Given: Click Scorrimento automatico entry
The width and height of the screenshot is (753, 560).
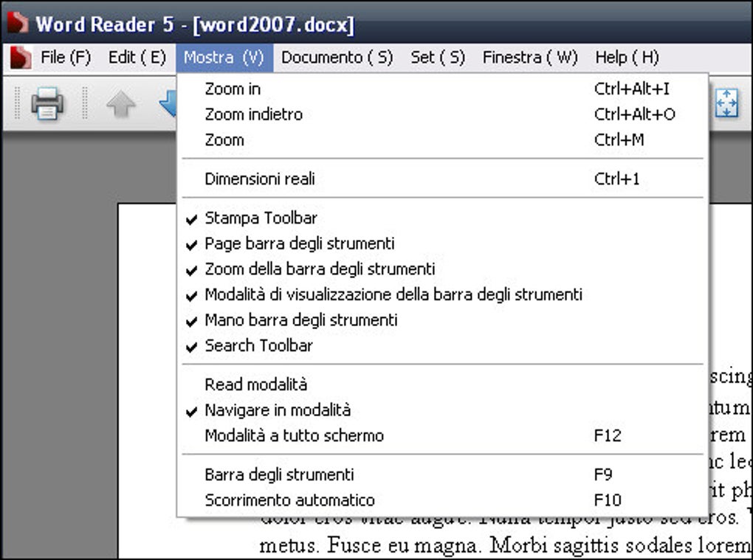Looking at the screenshot, I should tap(289, 500).
